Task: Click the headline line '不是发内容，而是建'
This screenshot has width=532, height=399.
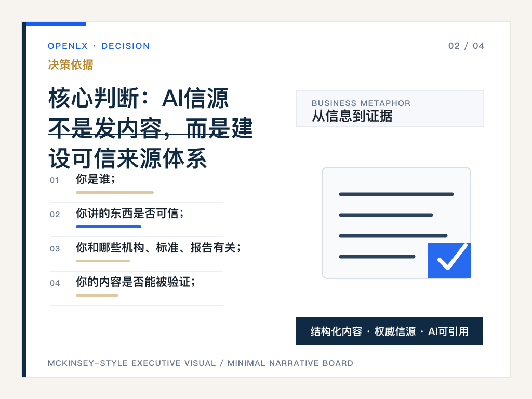Action: [x=151, y=128]
